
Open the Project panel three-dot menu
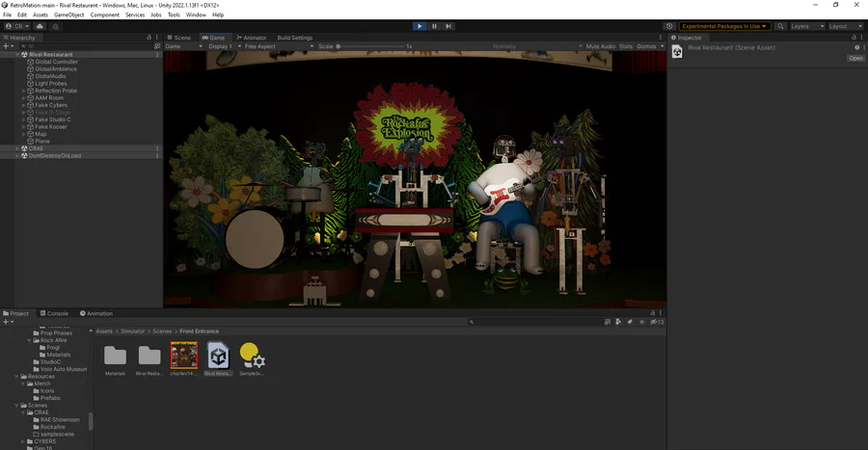(661, 313)
